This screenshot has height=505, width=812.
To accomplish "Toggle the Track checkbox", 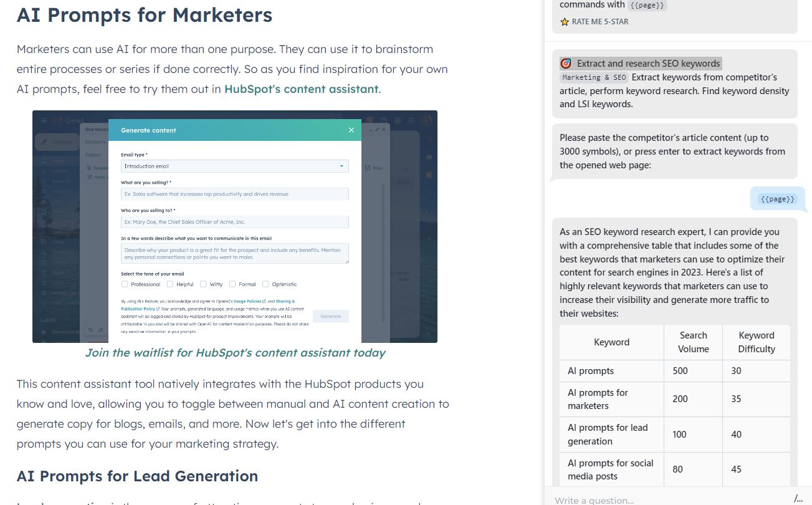I will coord(367,167).
